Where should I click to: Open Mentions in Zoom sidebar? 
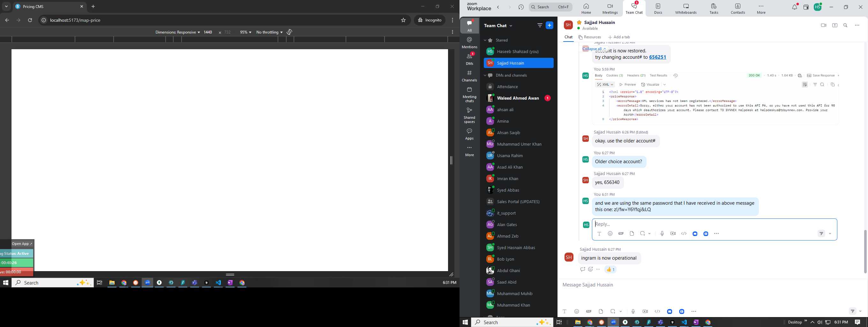[x=469, y=43]
